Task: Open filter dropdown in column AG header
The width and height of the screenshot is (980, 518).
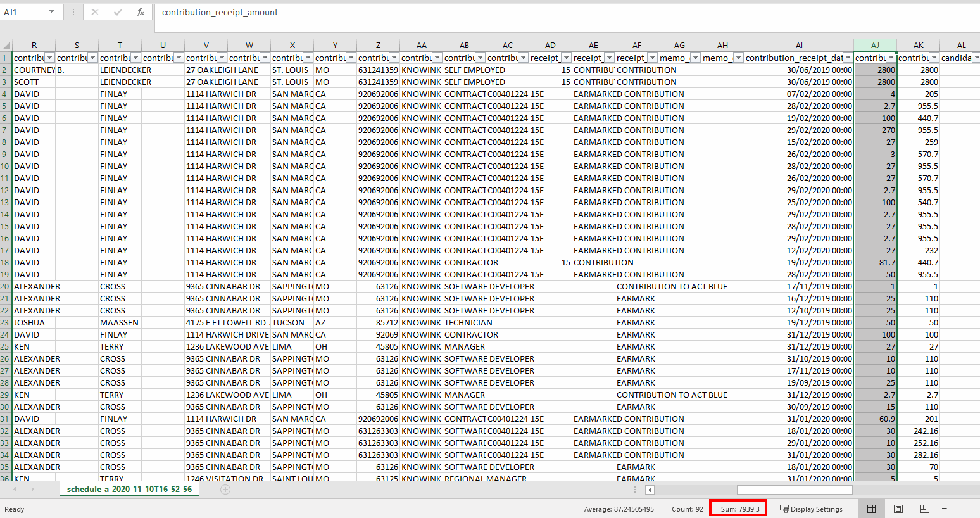Action: [x=695, y=58]
